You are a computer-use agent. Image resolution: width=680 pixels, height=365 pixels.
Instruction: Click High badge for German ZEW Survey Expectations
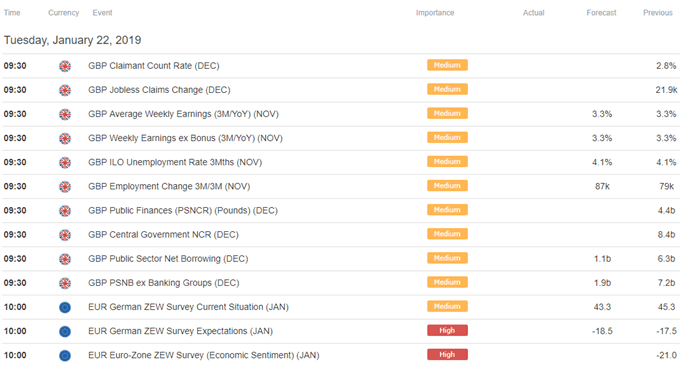[x=447, y=330]
